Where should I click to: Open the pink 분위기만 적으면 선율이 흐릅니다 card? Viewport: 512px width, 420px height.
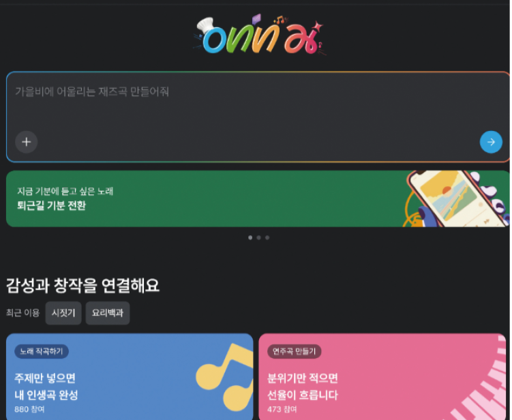pos(382,376)
